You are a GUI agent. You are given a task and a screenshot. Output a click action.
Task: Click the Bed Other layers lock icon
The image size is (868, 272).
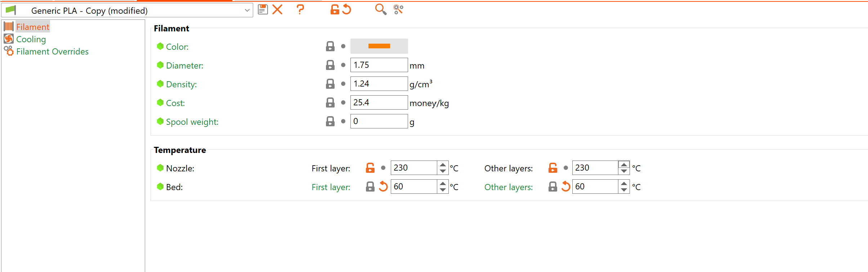(553, 187)
